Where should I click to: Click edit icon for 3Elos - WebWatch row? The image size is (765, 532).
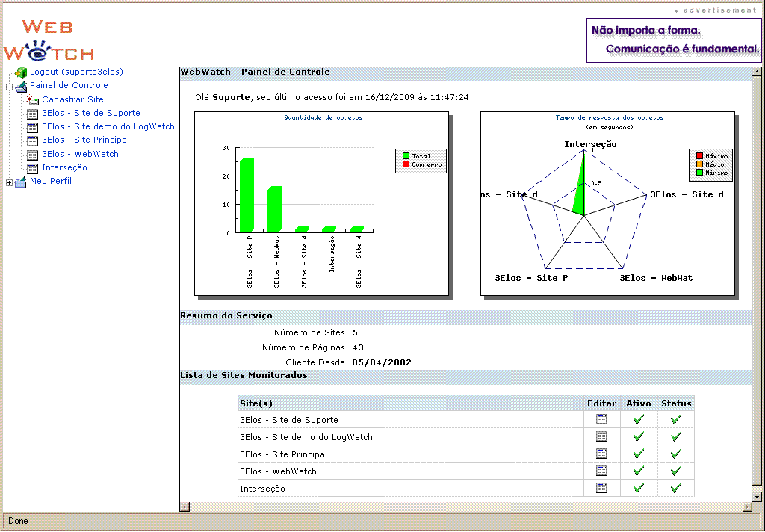601,471
